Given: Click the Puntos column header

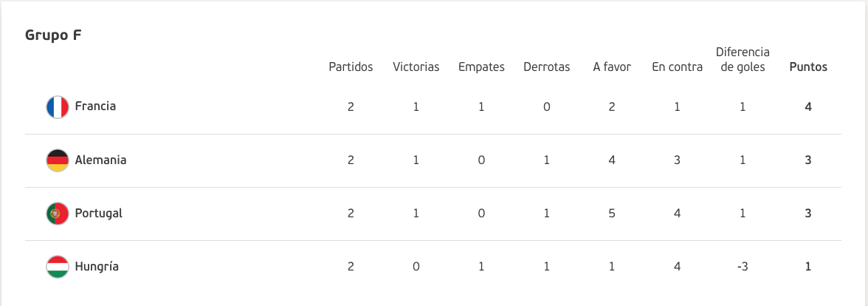Looking at the screenshot, I should [808, 67].
